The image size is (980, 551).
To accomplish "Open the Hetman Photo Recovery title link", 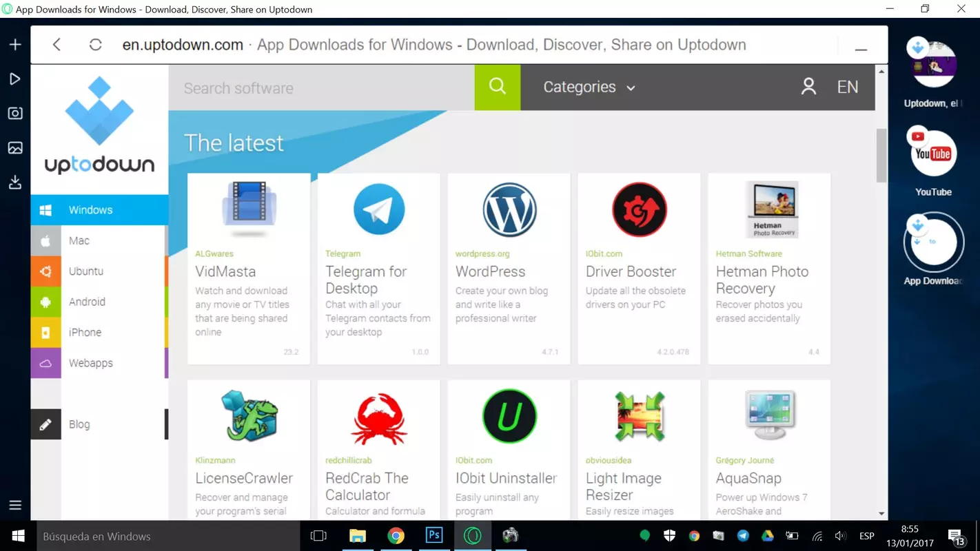I will pyautogui.click(x=762, y=280).
